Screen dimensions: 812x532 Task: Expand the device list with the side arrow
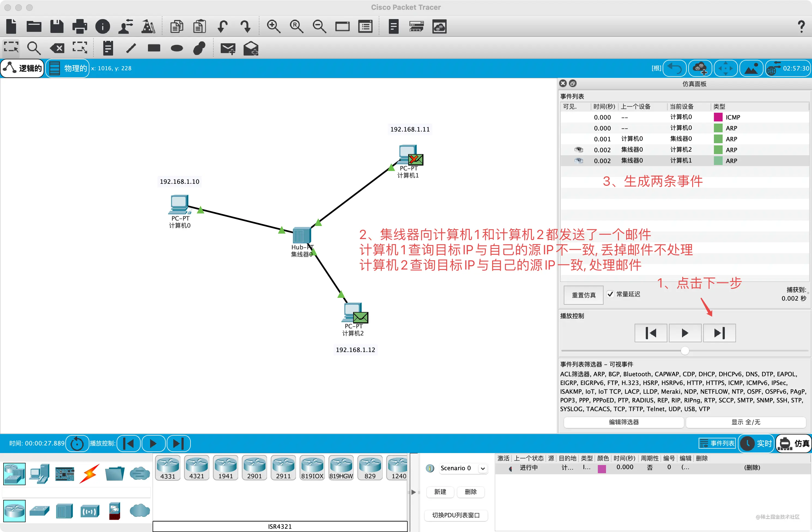pos(414,492)
